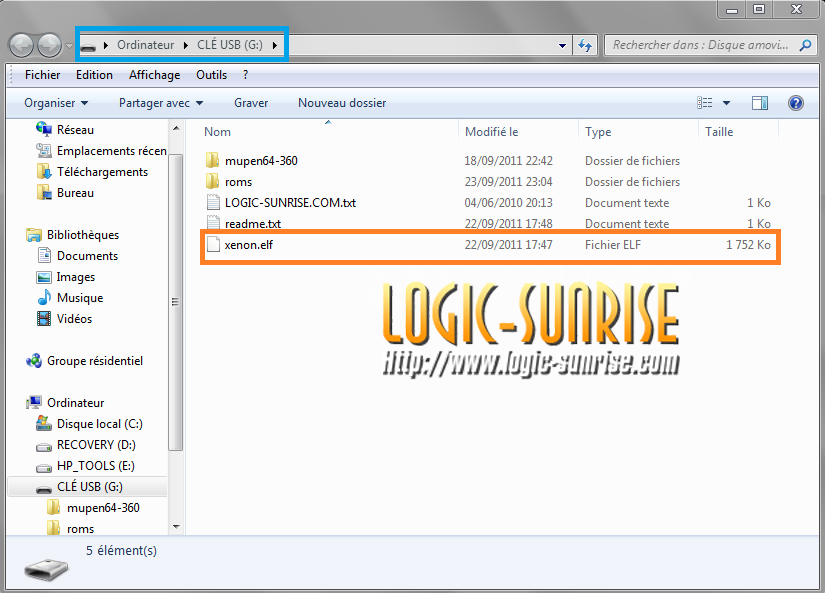Viewport: 825px width, 593px height.
Task: Change view with the view mode icon
Action: click(x=705, y=103)
